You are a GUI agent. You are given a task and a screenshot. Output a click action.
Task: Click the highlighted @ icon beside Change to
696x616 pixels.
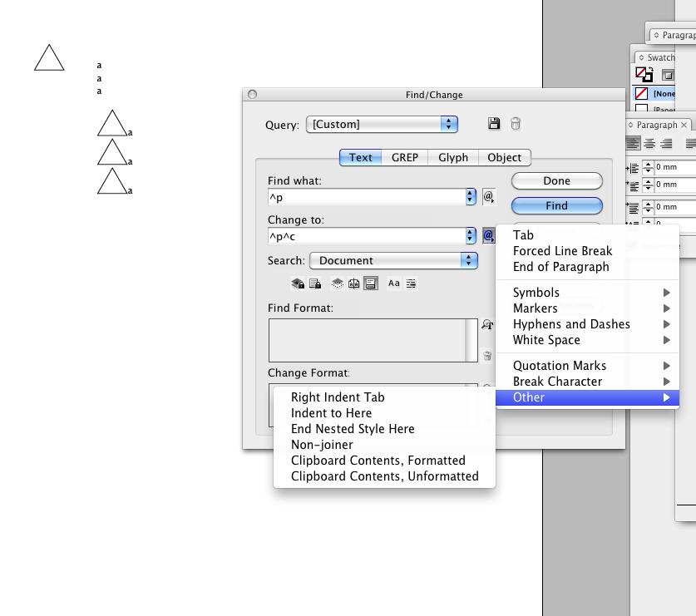coord(489,235)
